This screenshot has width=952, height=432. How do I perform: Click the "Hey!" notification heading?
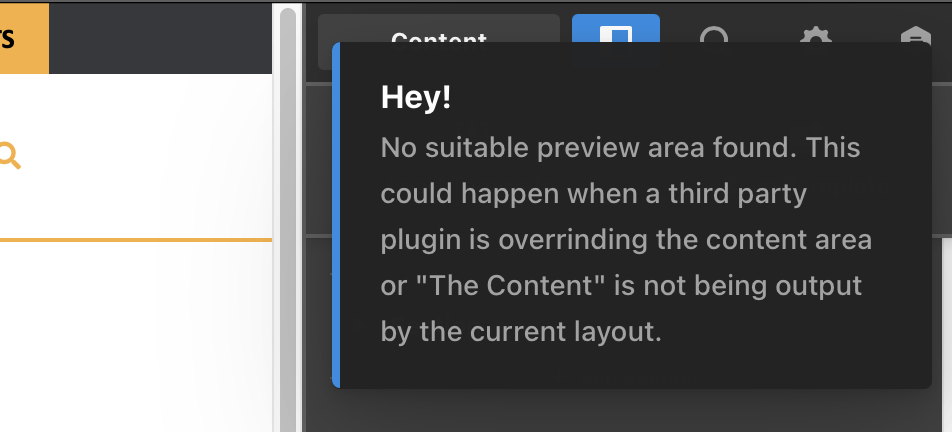coord(416,96)
